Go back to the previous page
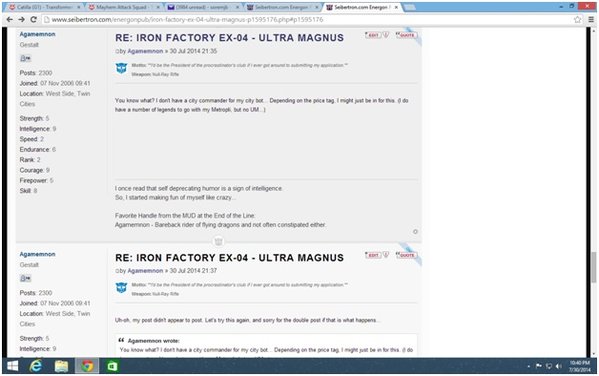599x376 pixels. (10, 19)
